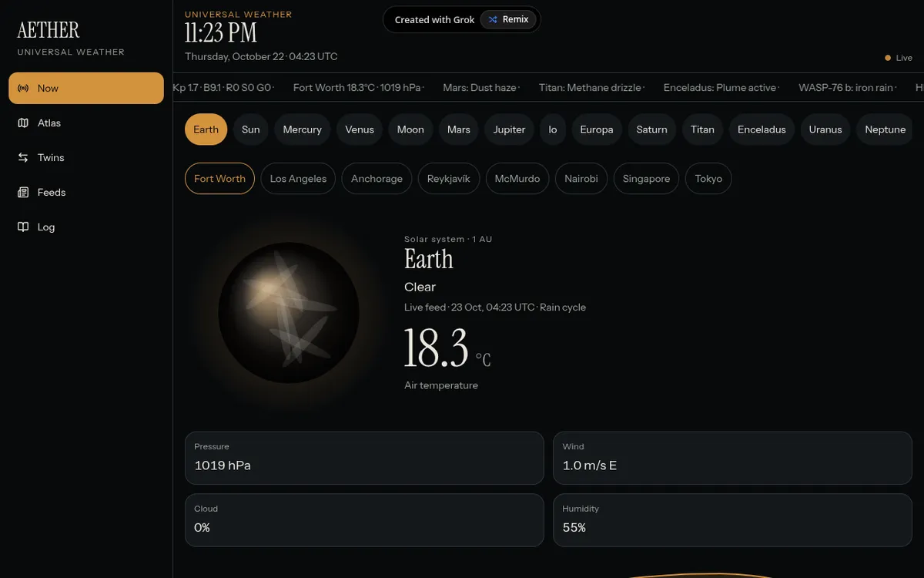Select the Earth body chip
This screenshot has width=924, height=578.
(206, 129)
